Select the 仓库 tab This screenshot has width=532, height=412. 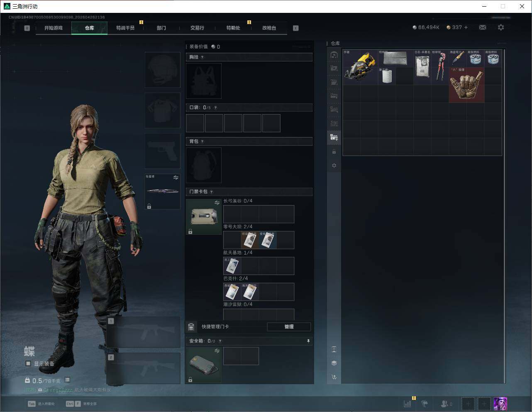90,28
